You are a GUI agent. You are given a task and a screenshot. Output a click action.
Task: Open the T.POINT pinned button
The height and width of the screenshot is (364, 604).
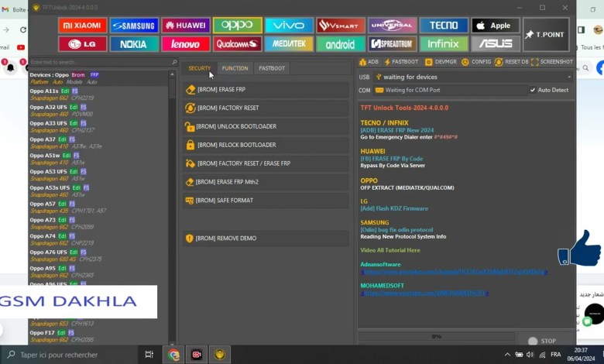click(546, 35)
